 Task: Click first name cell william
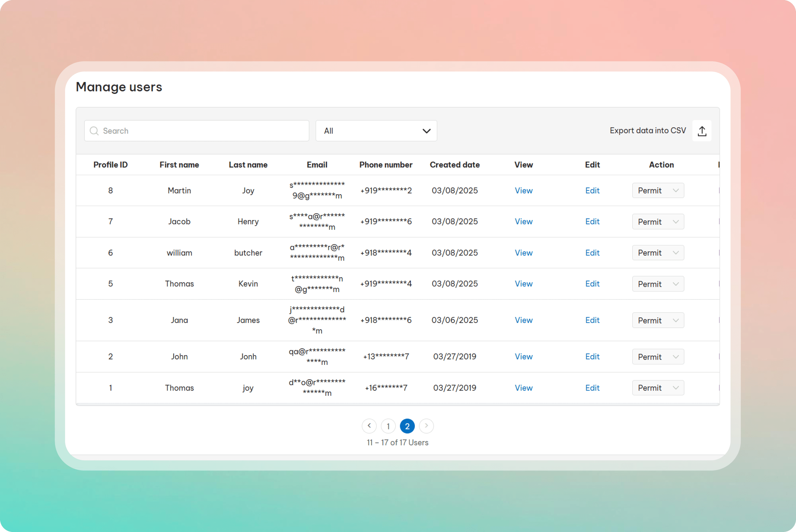[x=179, y=253]
